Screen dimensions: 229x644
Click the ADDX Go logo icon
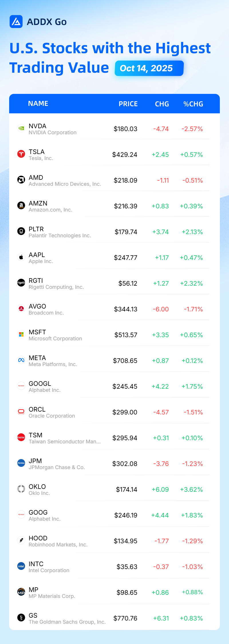point(16,22)
